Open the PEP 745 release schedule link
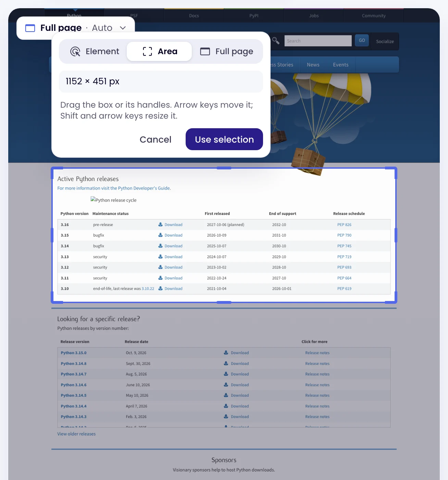Viewport: 448px width, 480px height. point(344,246)
